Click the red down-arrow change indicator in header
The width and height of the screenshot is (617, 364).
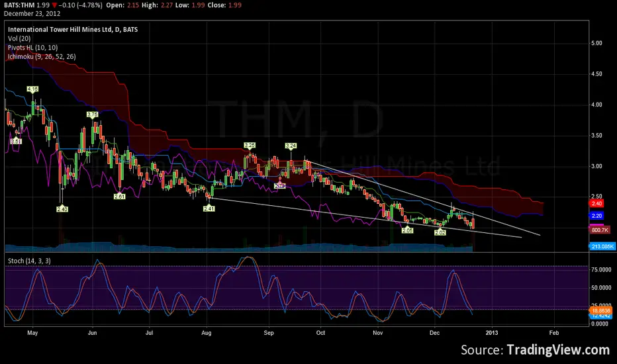[54, 5]
